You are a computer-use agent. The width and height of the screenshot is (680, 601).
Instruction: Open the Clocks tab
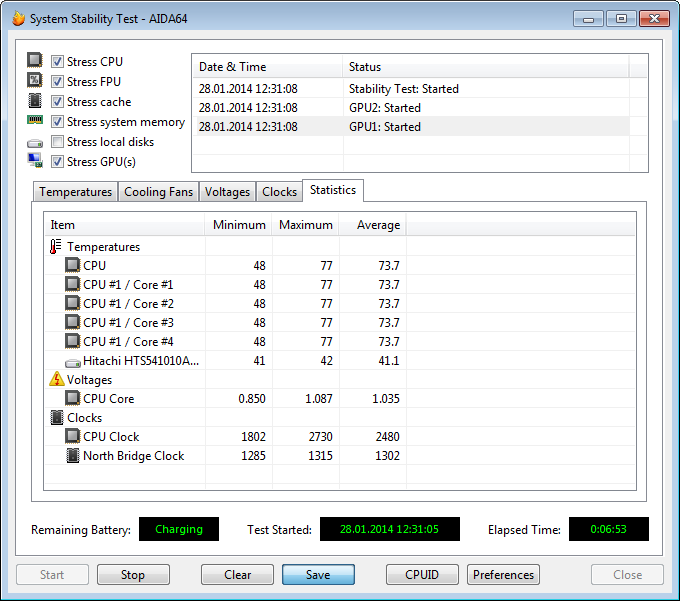[279, 192]
